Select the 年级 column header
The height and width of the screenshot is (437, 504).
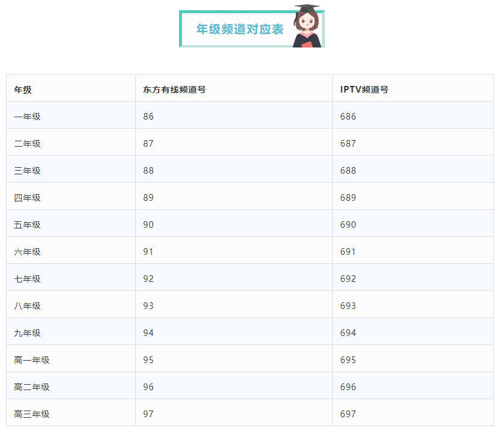pos(23,90)
